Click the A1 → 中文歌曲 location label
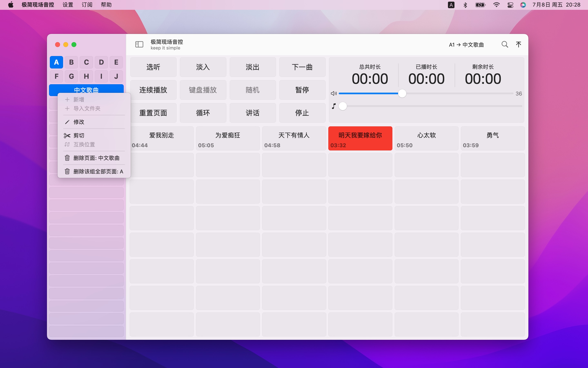 point(466,45)
